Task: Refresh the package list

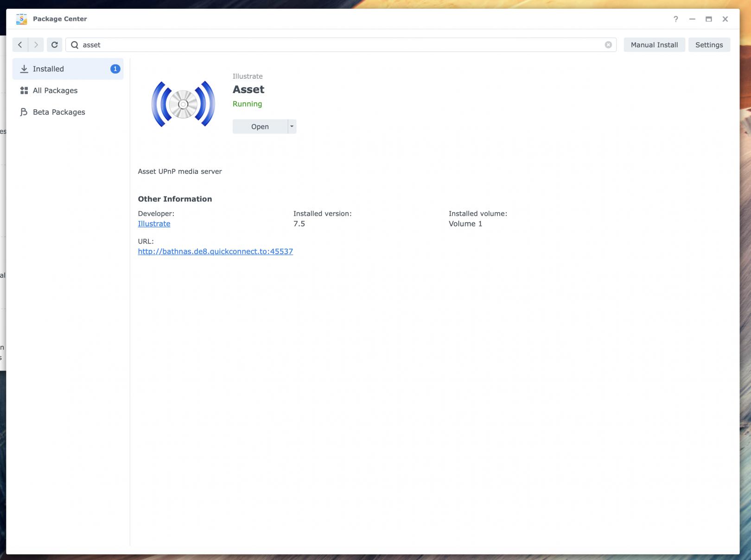Action: (55, 45)
